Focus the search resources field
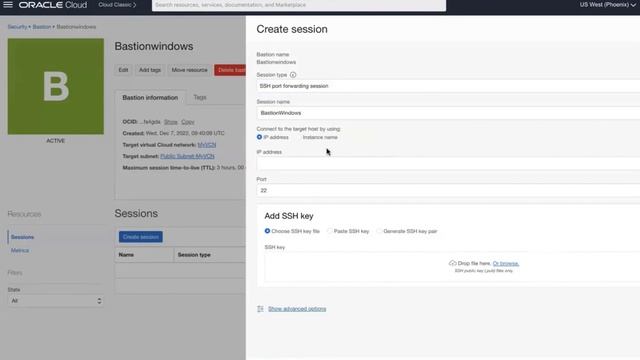The height and width of the screenshot is (360, 640). click(x=299, y=5)
